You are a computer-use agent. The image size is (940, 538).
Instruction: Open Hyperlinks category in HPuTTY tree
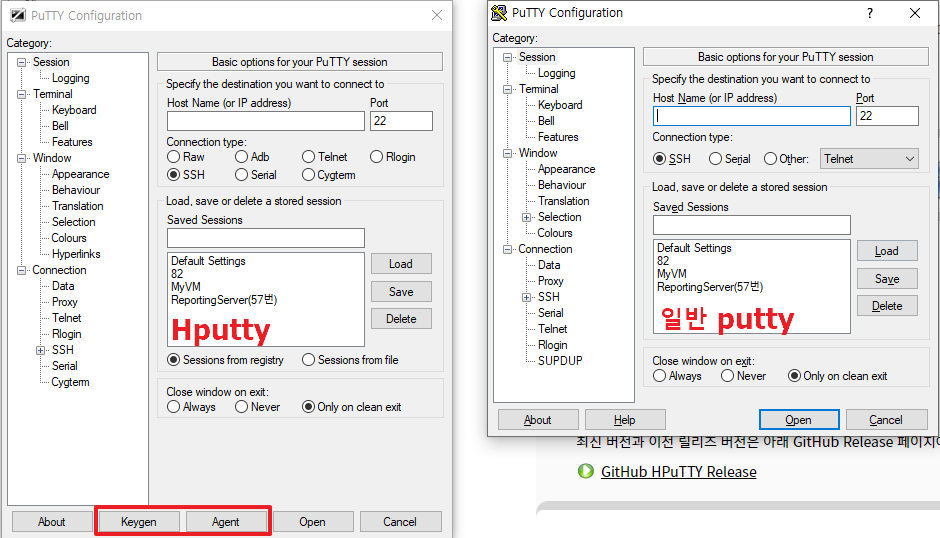(x=76, y=254)
